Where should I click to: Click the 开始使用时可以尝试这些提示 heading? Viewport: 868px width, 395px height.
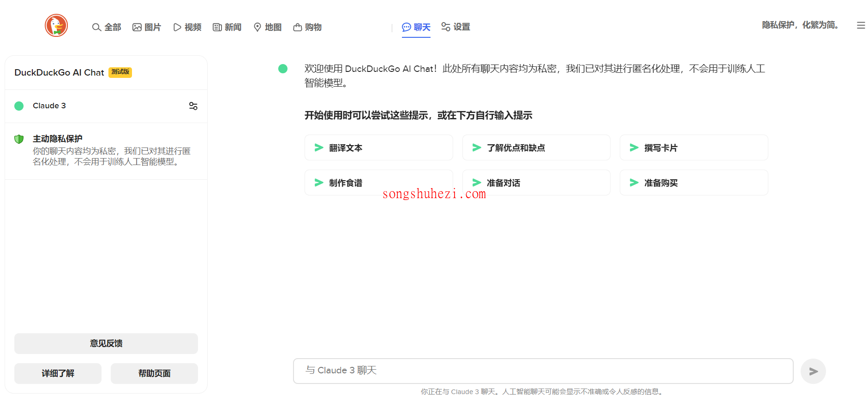(x=418, y=115)
